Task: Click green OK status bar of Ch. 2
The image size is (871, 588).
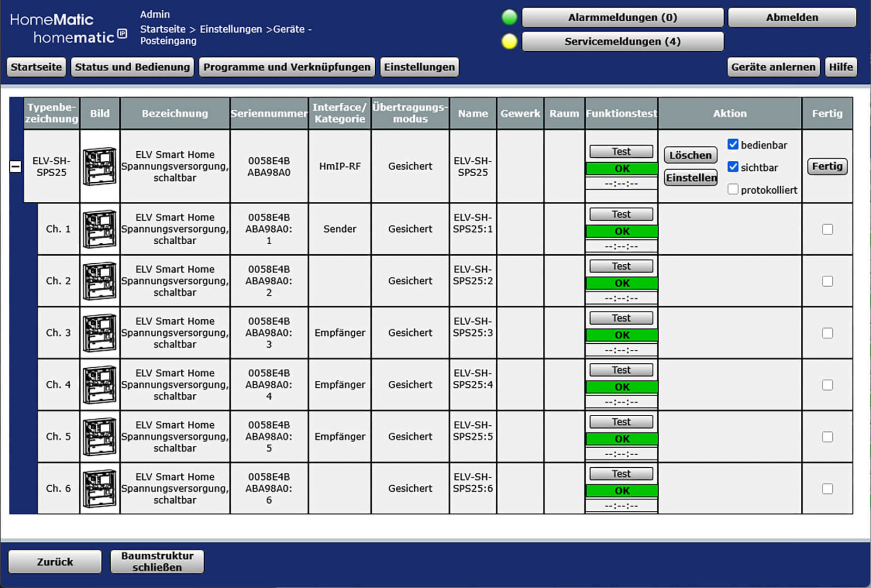Action: [x=622, y=283]
